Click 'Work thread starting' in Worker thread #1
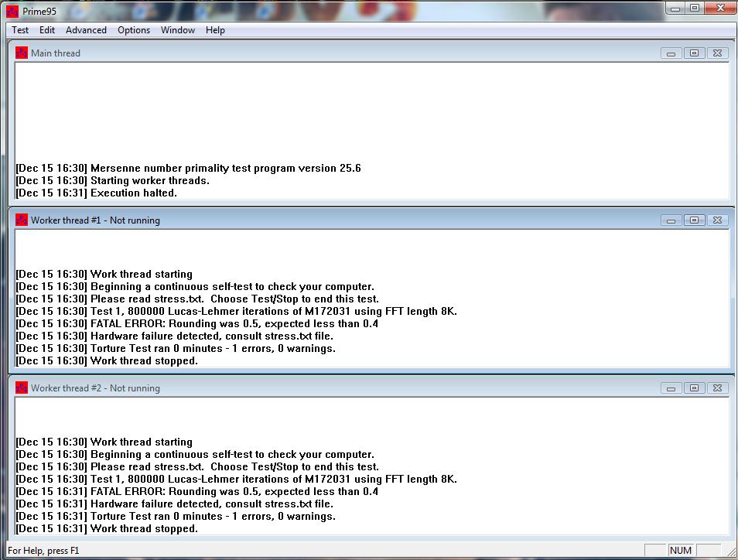The width and height of the screenshot is (738, 560). click(x=142, y=275)
